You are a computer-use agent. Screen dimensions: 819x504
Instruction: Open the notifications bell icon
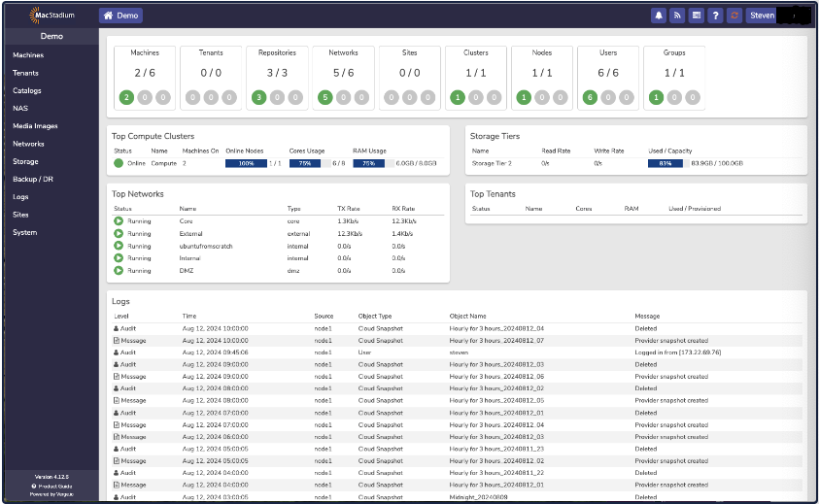(x=659, y=16)
